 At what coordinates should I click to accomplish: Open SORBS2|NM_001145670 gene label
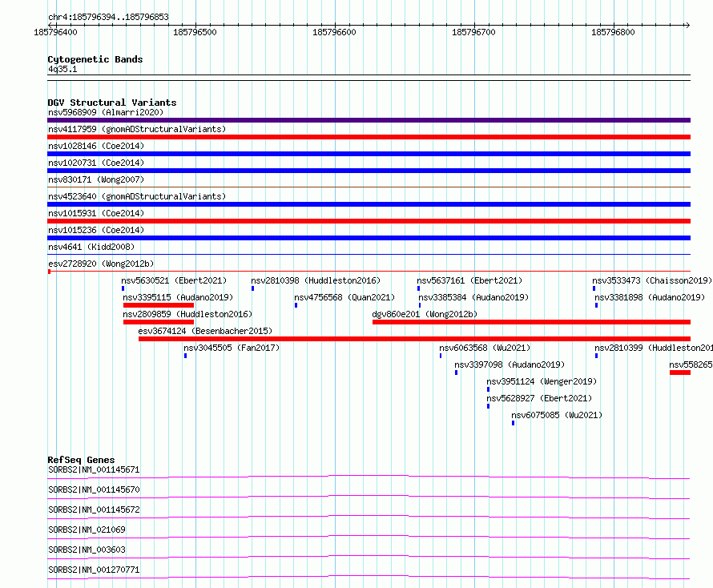(94, 489)
